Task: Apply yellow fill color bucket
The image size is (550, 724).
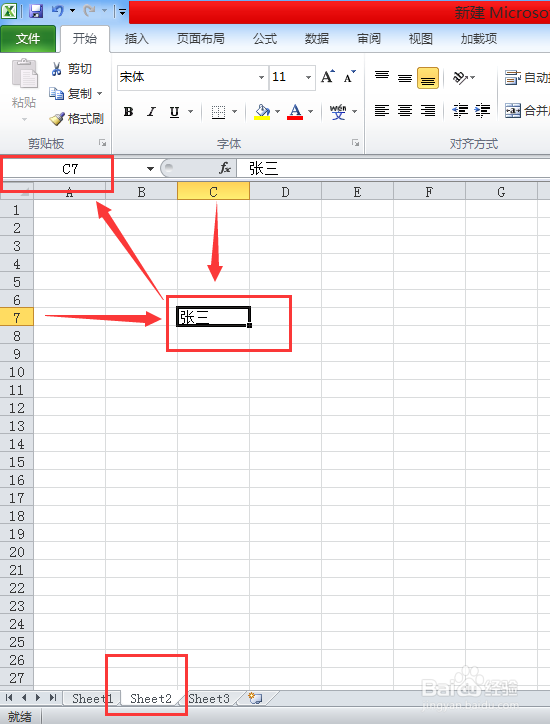Action: [x=262, y=112]
